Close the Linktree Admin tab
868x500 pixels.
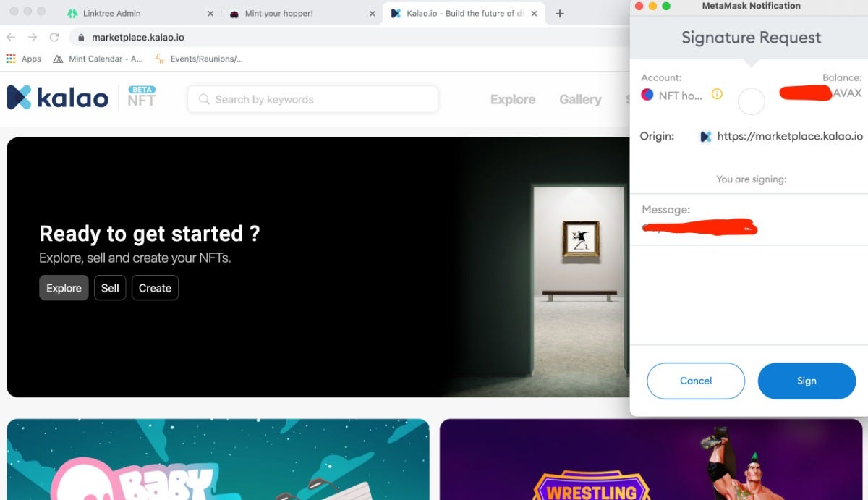tap(210, 14)
